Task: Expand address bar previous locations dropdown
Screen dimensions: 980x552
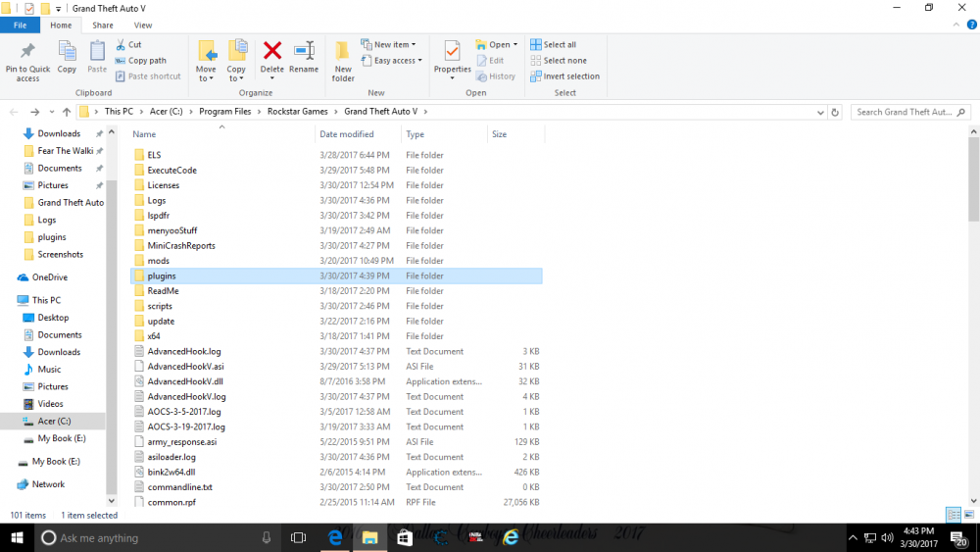Action: coord(820,113)
